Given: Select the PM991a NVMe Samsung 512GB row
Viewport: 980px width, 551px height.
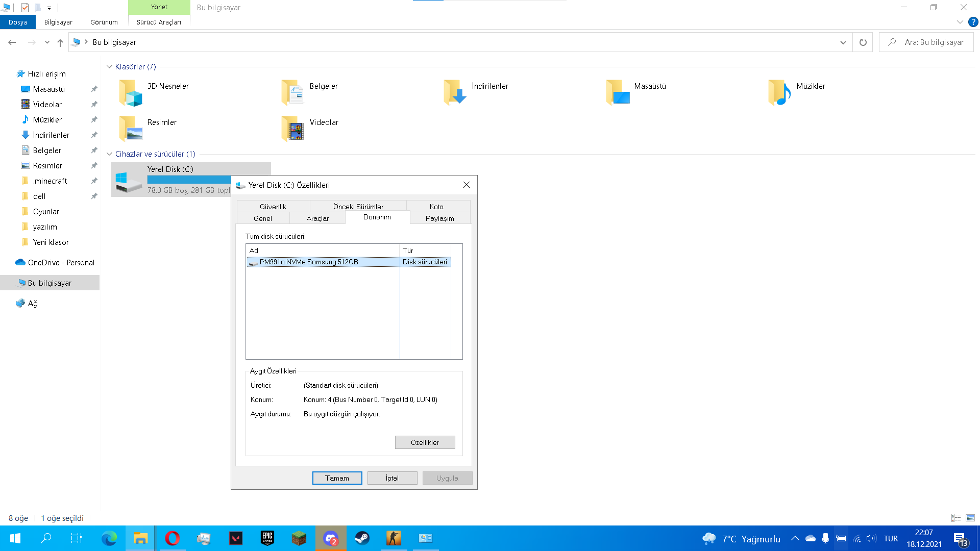Looking at the screenshot, I should pos(309,262).
